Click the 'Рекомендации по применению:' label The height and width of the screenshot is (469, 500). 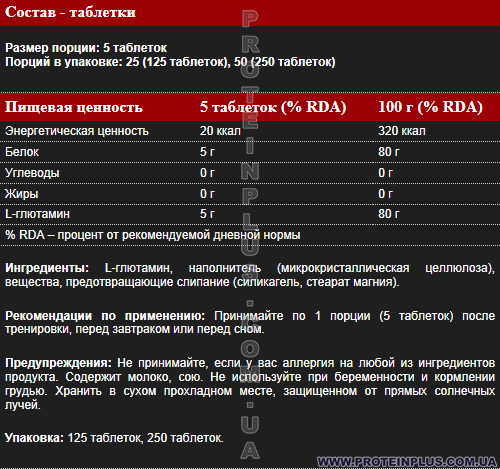coord(105,316)
